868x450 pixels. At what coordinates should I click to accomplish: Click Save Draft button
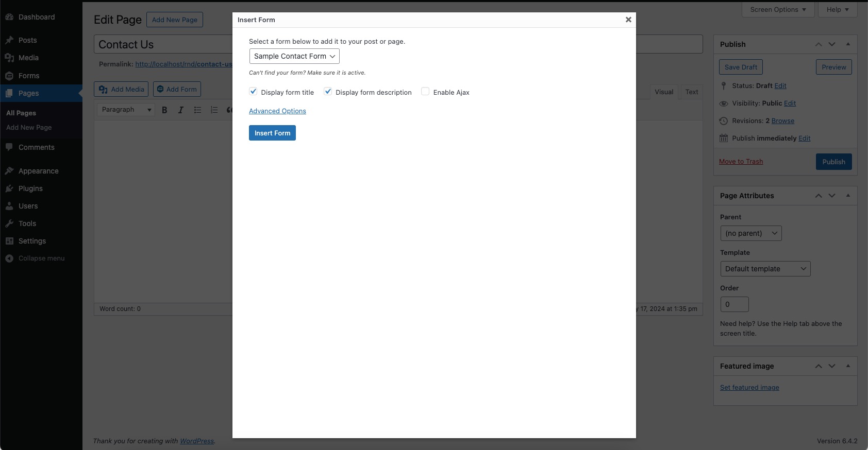coord(741,67)
